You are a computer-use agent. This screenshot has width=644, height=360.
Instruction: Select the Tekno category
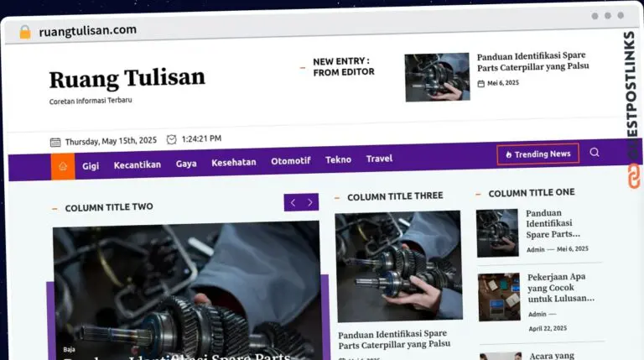(339, 159)
